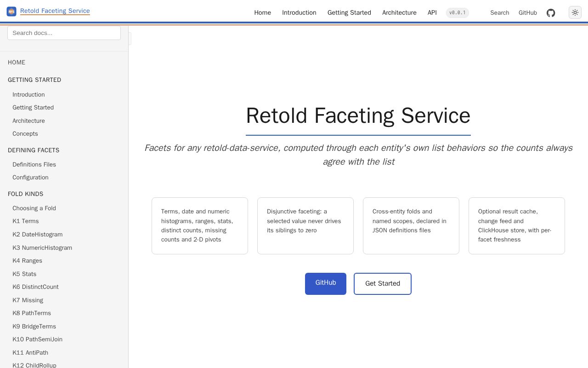Open the K6 DistinctCount page
588x368 pixels.
coord(35,287)
